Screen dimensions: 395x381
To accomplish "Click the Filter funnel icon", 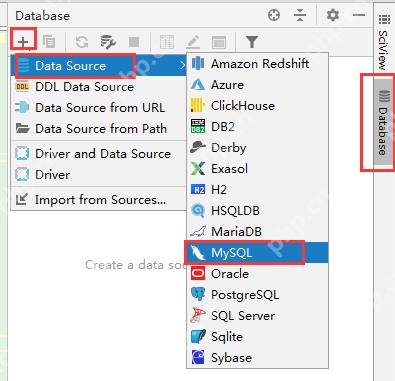I will [x=252, y=42].
